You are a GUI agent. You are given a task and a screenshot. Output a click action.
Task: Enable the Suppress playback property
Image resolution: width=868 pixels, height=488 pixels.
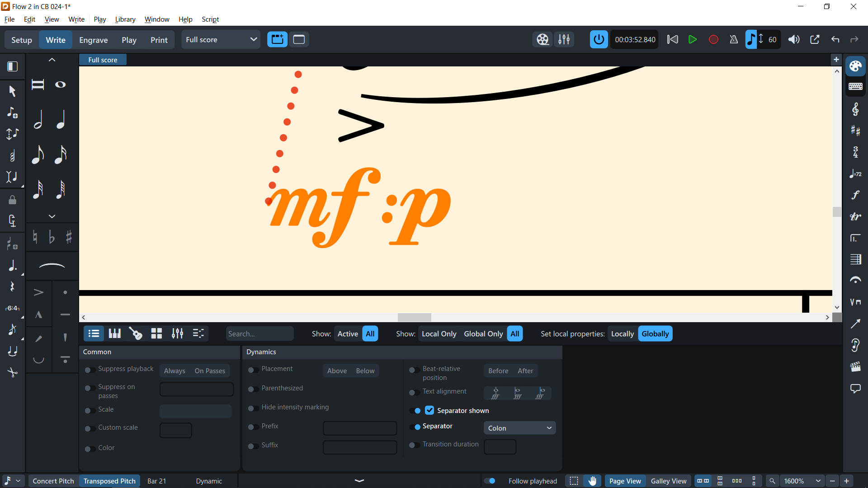click(89, 370)
